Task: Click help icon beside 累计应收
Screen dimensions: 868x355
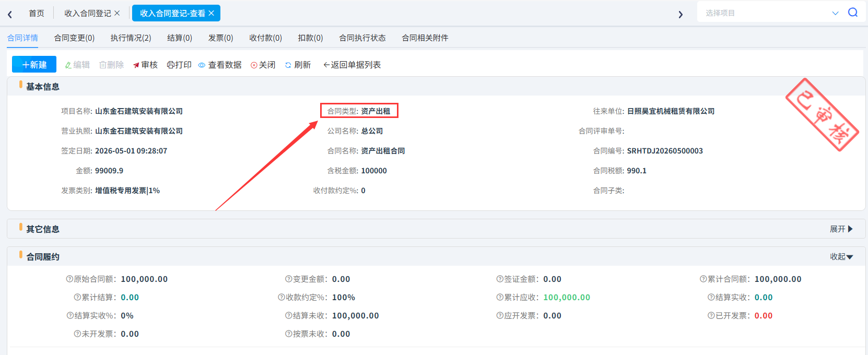Action: [x=500, y=297]
